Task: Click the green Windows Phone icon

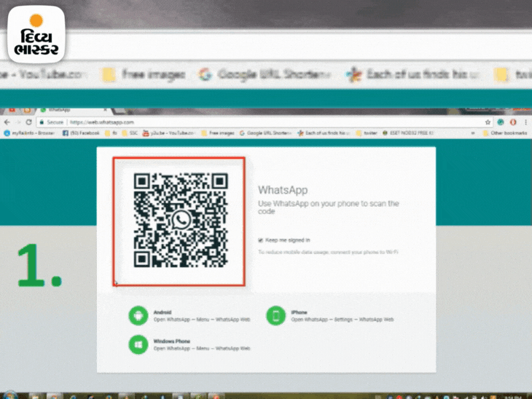Action: 138,344
